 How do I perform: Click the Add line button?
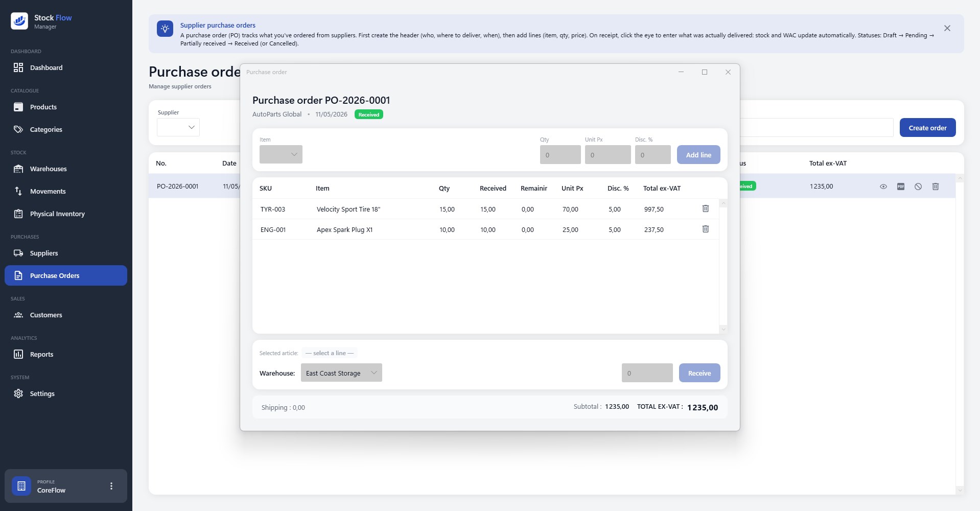698,155
